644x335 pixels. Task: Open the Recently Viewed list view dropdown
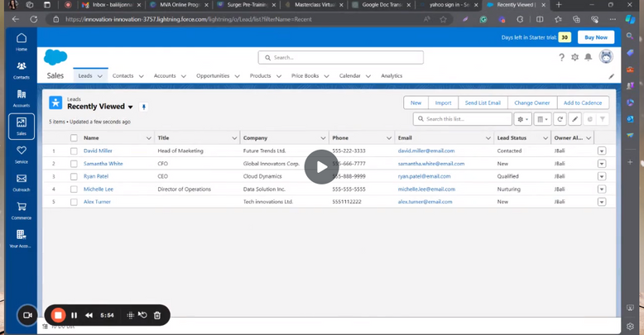tap(130, 108)
